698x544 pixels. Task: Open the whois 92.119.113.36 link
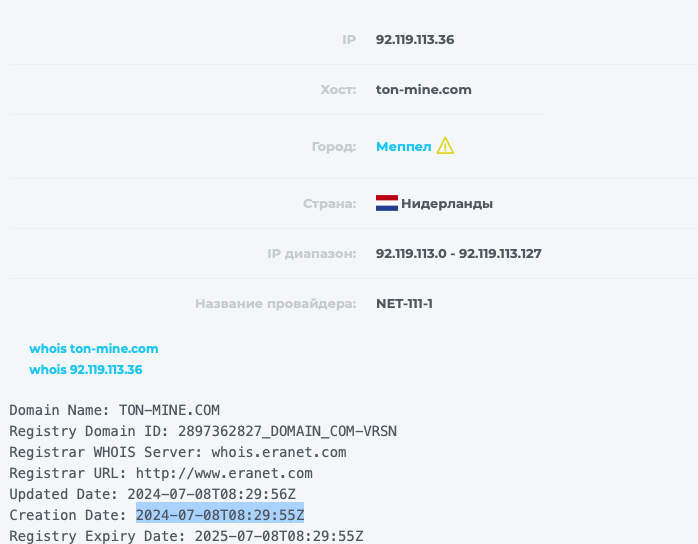point(85,369)
